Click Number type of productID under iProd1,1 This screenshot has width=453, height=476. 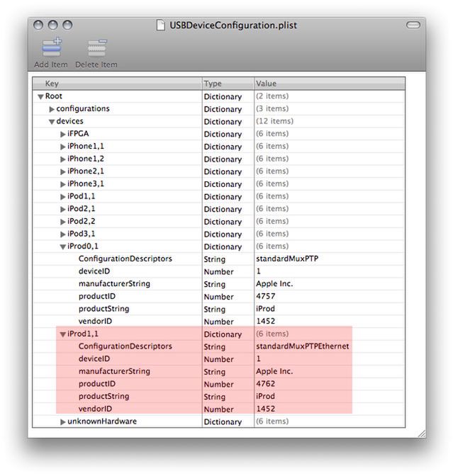[218, 385]
